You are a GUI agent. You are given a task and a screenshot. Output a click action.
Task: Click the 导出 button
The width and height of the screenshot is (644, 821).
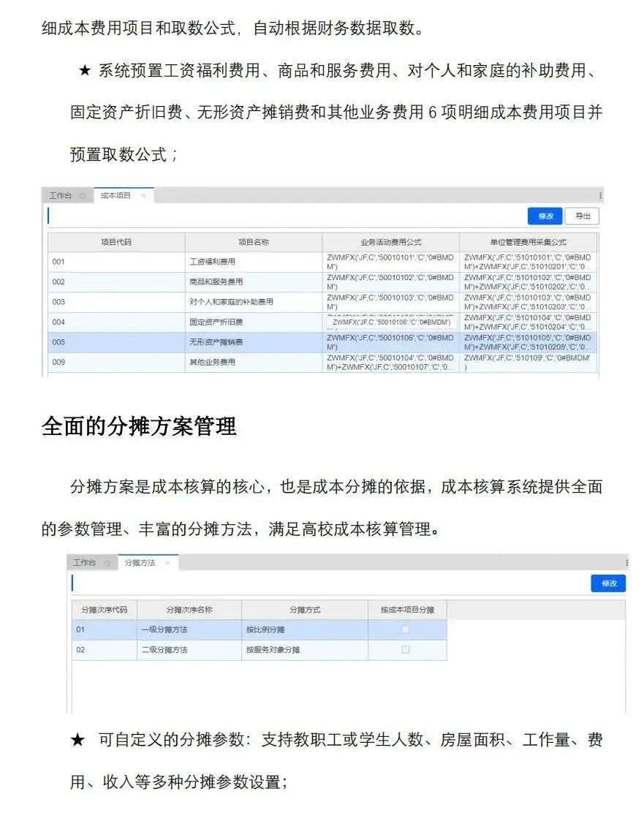[x=582, y=216]
